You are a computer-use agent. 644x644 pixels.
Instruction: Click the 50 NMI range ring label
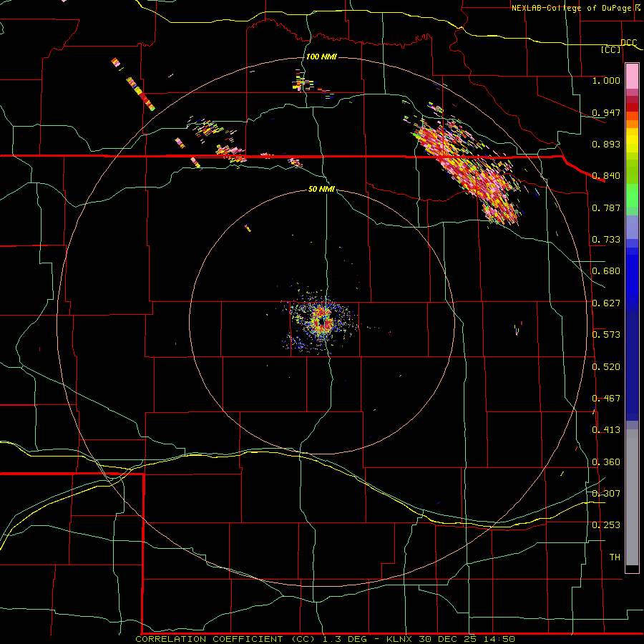coord(321,189)
